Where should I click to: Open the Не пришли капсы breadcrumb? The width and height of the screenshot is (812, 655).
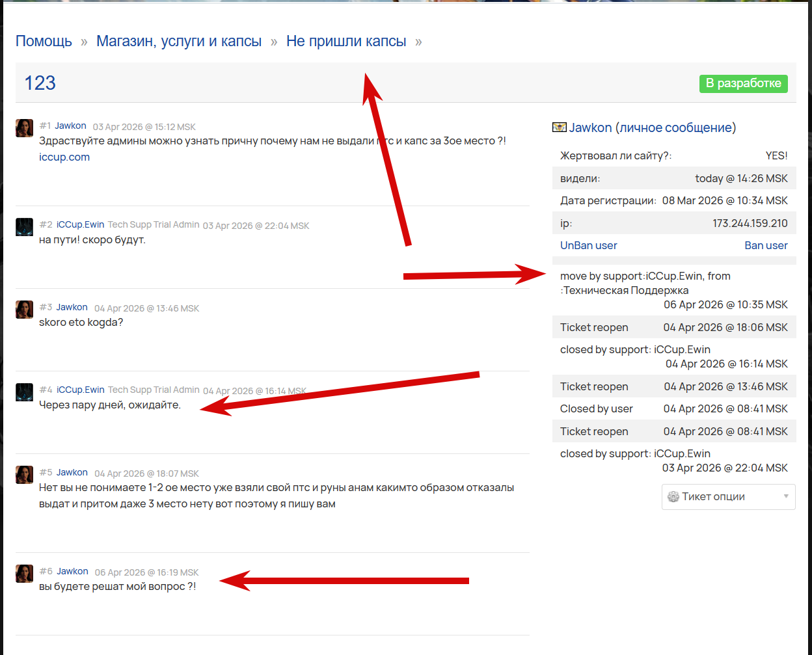pos(346,41)
